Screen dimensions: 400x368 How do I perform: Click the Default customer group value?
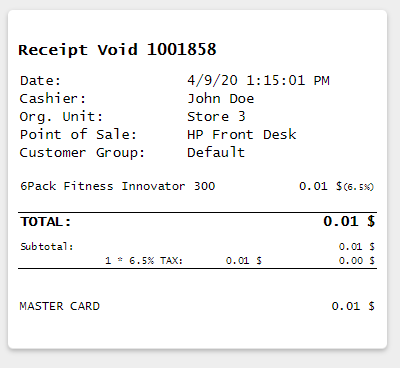point(216,153)
